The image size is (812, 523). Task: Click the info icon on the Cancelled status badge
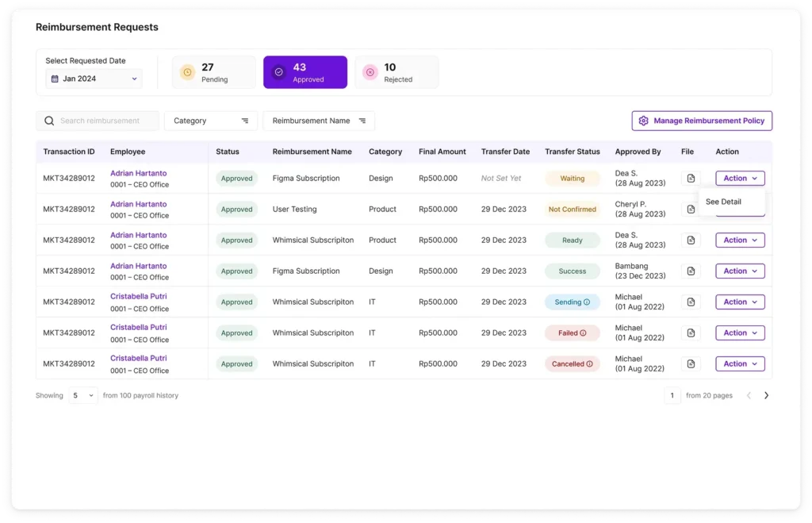pyautogui.click(x=589, y=363)
